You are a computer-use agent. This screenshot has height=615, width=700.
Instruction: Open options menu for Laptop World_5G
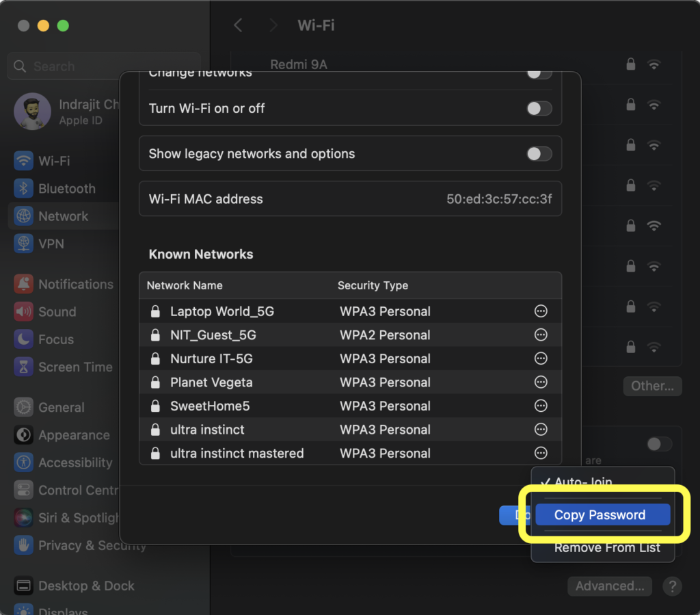(541, 311)
